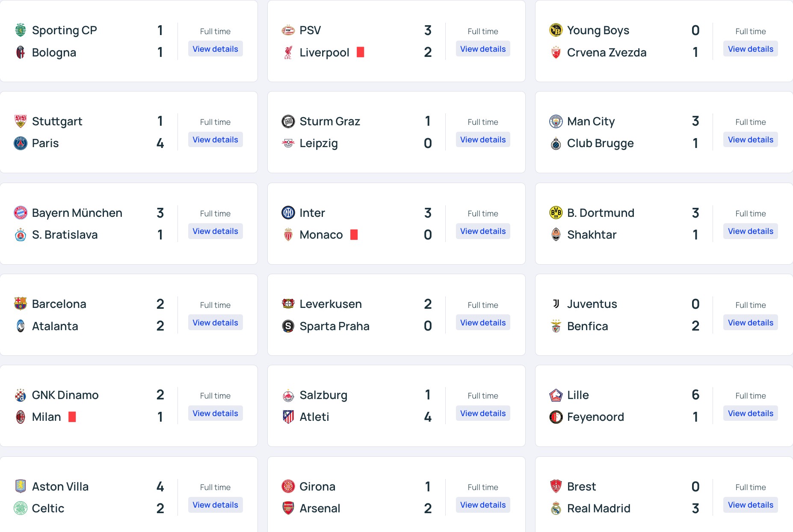Click the Real Madrid crest

point(556,508)
